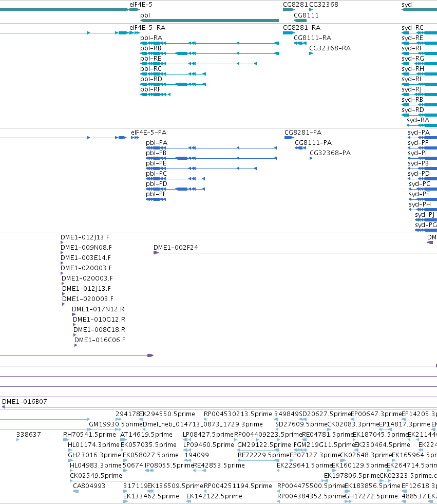Select the GM19930.5prime EST label
Image resolution: width=437 pixels, height=504 pixels.
[x=116, y=424]
